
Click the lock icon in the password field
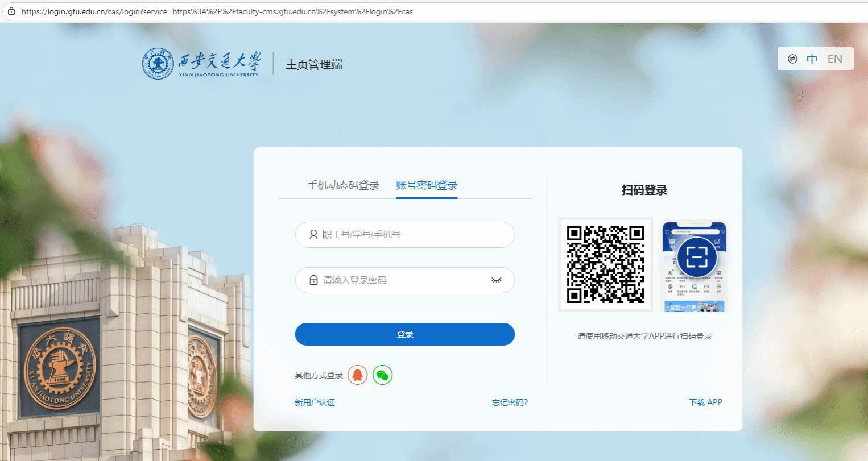pos(313,280)
